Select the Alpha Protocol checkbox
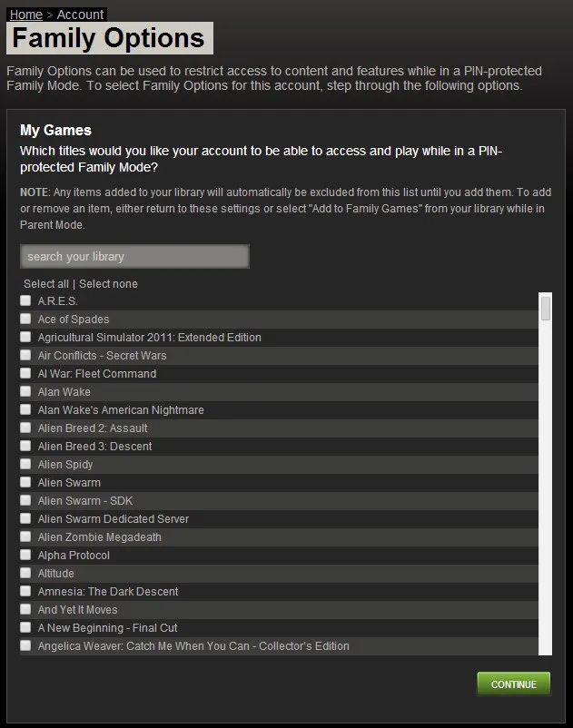The image size is (573, 728). click(25, 555)
